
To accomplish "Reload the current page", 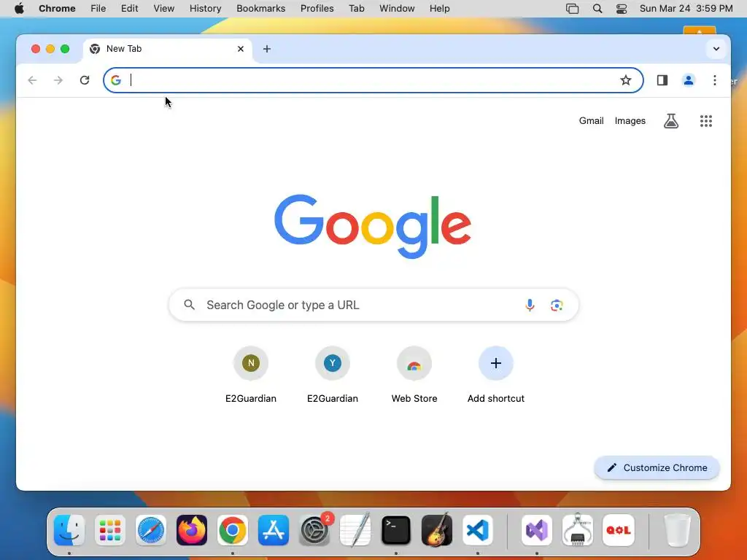I will click(85, 80).
